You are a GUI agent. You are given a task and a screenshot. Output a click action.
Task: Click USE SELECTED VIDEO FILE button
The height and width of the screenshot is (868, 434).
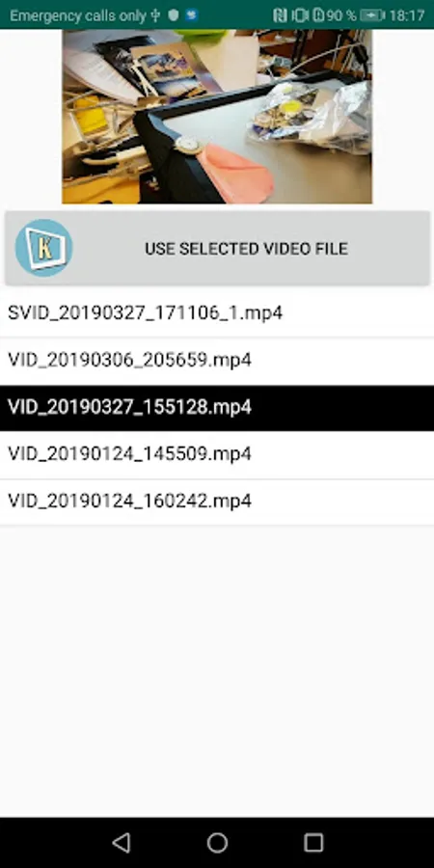[217, 248]
